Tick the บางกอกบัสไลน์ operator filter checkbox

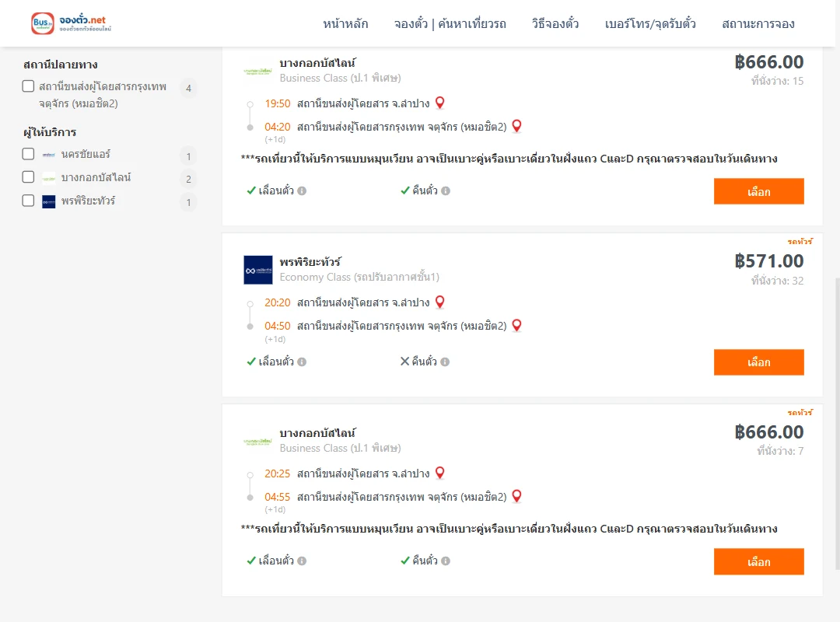tap(29, 177)
